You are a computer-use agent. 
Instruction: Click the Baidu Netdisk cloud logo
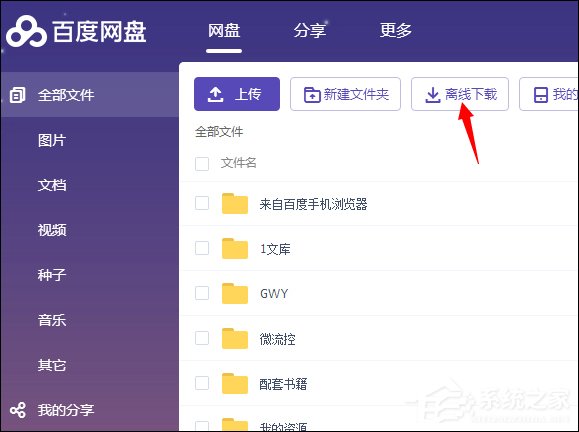click(x=26, y=31)
